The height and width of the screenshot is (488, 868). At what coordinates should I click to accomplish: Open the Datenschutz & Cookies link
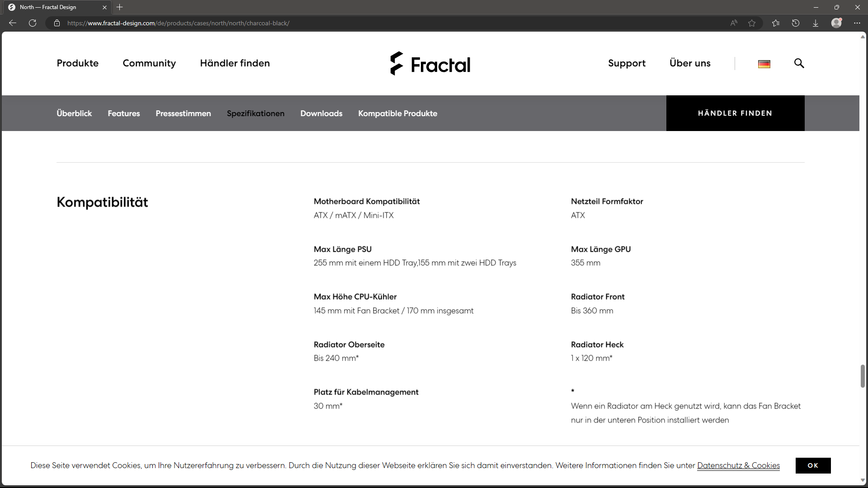(x=738, y=465)
